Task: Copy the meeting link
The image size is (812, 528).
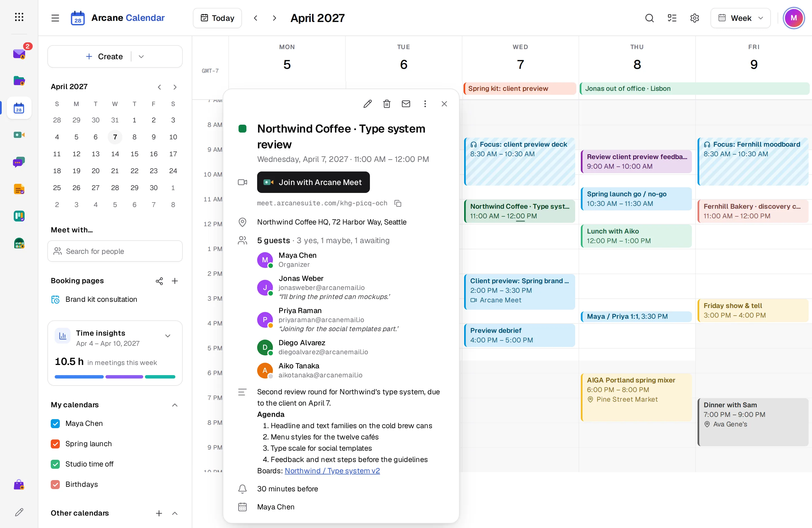Action: pyautogui.click(x=398, y=203)
